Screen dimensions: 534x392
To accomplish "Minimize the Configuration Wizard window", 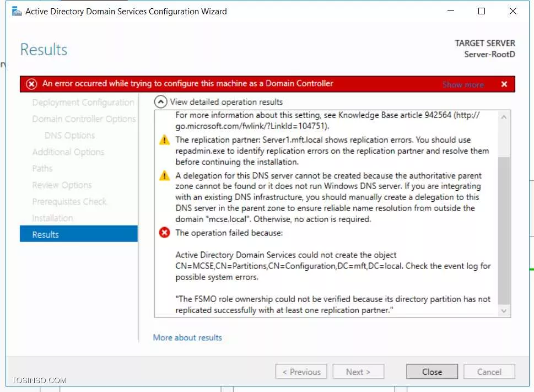I will (451, 11).
